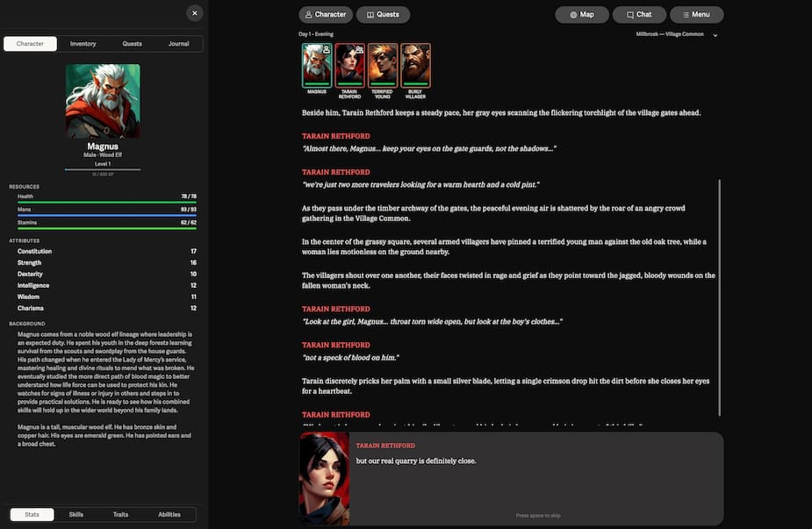Show the Traits section
812x529 pixels.
(120, 514)
